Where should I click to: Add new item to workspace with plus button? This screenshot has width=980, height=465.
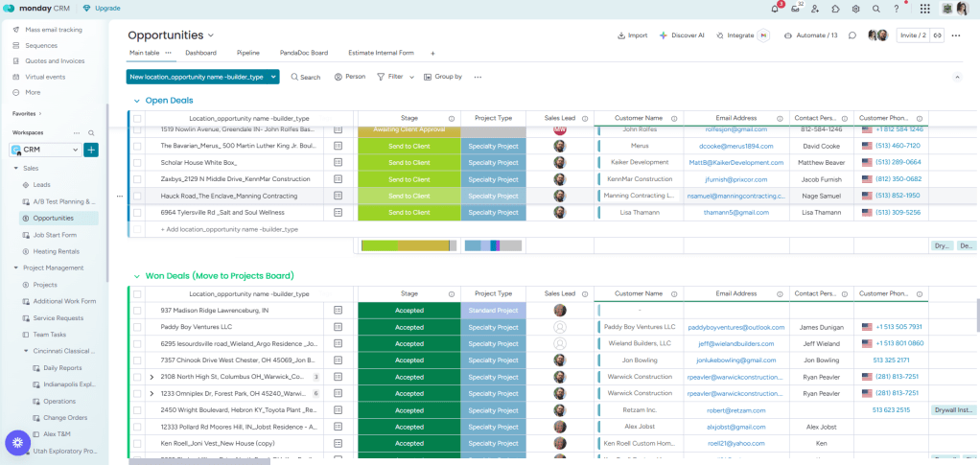[x=91, y=150]
